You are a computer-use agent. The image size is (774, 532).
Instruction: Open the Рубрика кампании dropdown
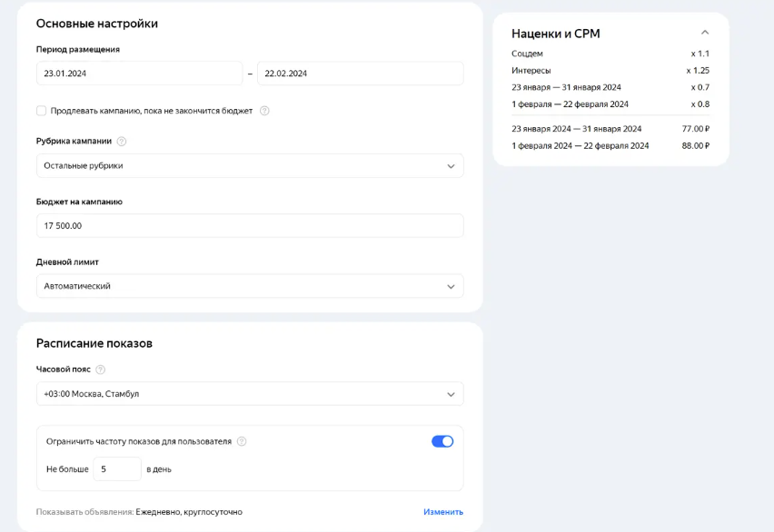tap(250, 164)
